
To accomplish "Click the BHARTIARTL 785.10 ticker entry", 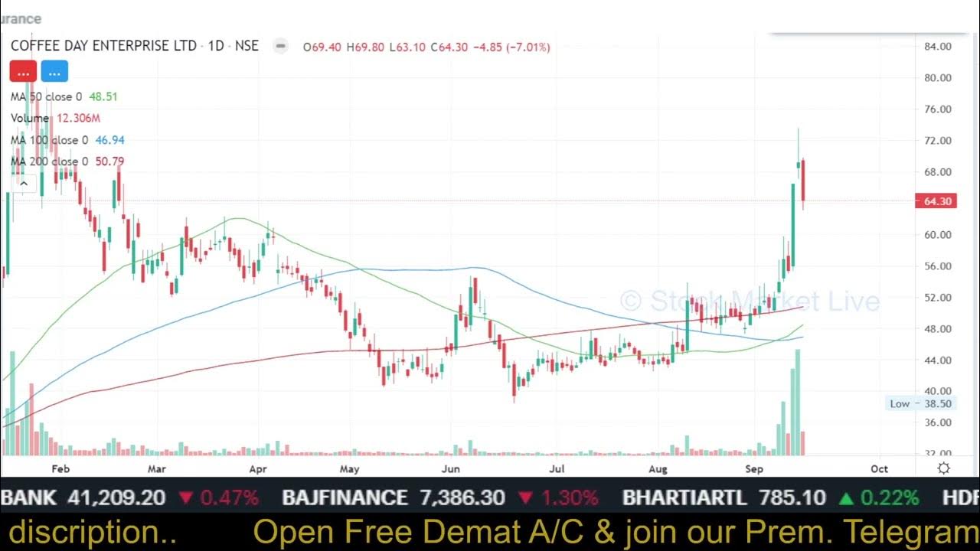I will coord(771,497).
